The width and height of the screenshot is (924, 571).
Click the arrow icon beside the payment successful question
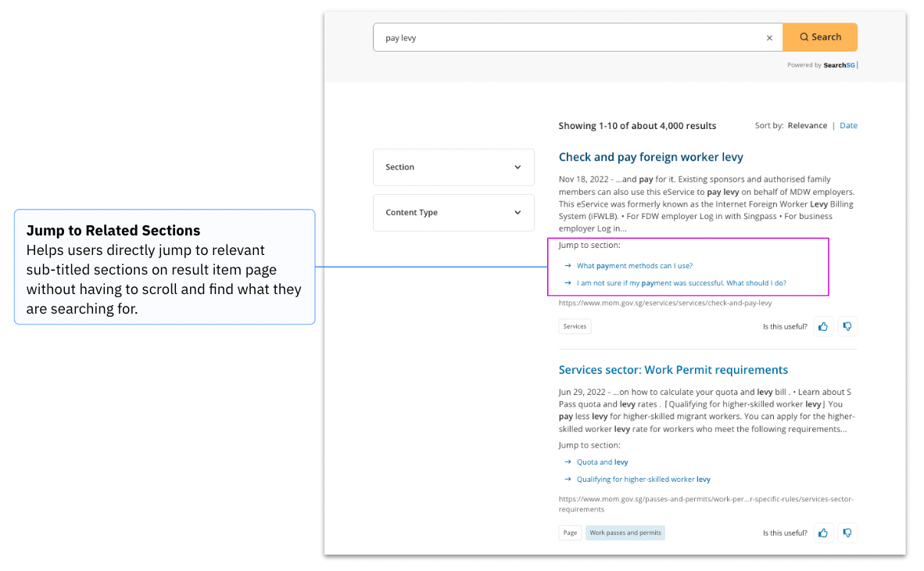pyautogui.click(x=568, y=282)
